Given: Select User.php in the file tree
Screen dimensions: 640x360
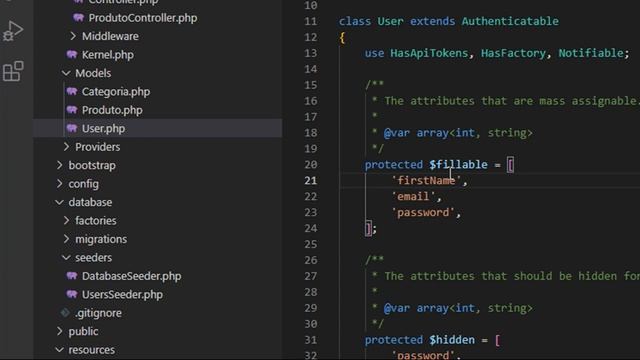Looking at the screenshot, I should (103, 129).
